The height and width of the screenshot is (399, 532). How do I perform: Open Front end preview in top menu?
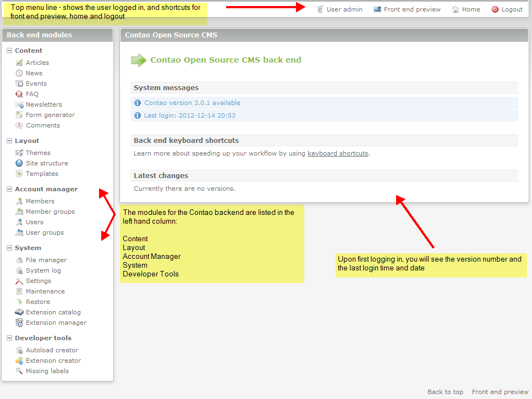point(412,9)
